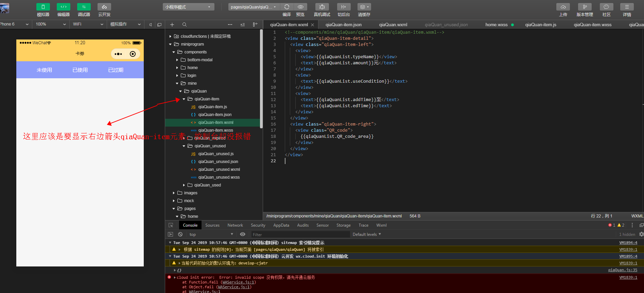Click the plus icon to add file
Viewport: 644px width, 293px height.
coord(172,25)
